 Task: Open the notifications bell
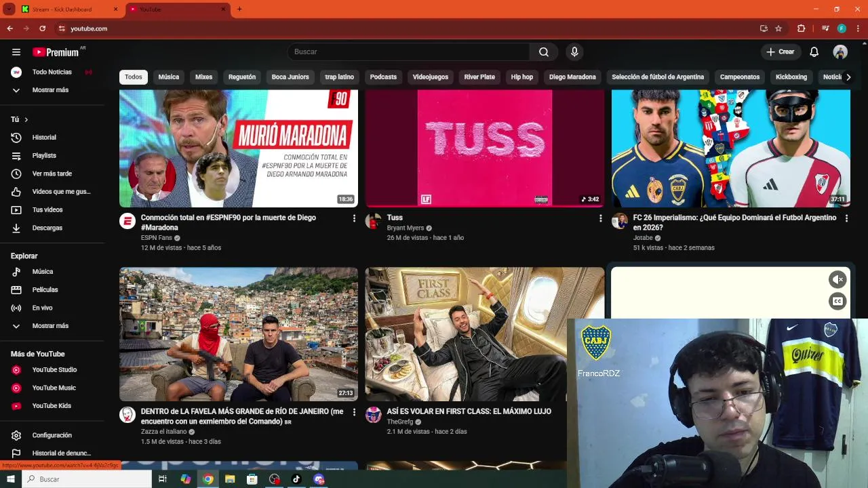click(814, 52)
